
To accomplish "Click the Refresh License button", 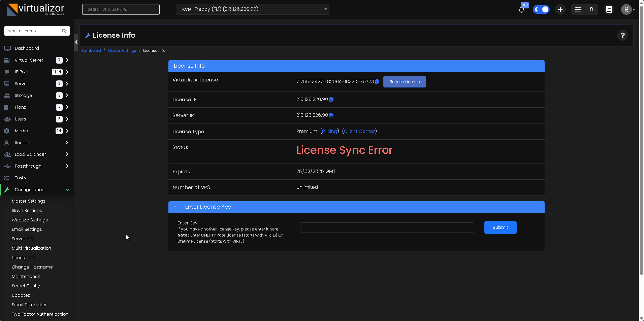I will coord(404,82).
